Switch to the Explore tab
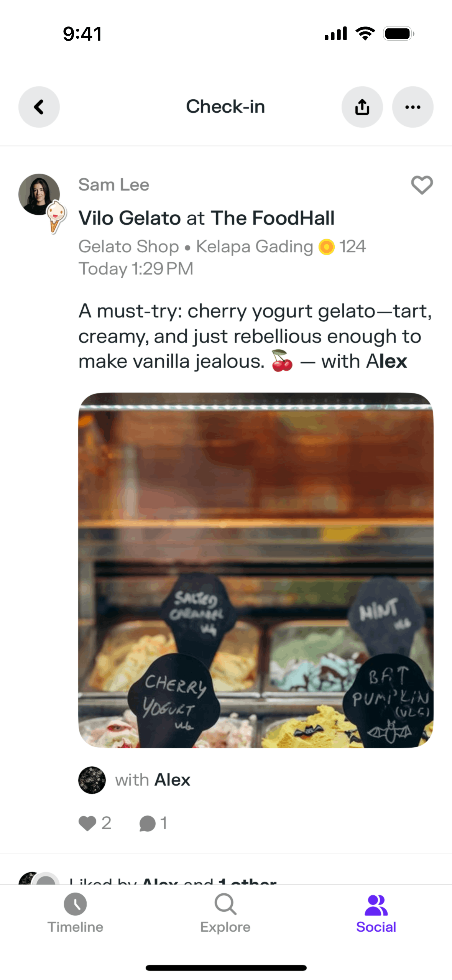 (x=225, y=913)
